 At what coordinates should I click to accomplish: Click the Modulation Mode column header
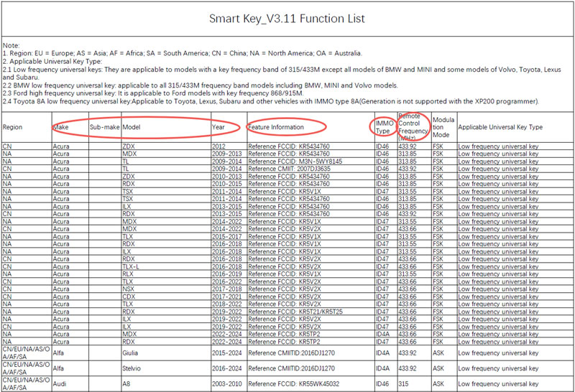click(x=443, y=127)
